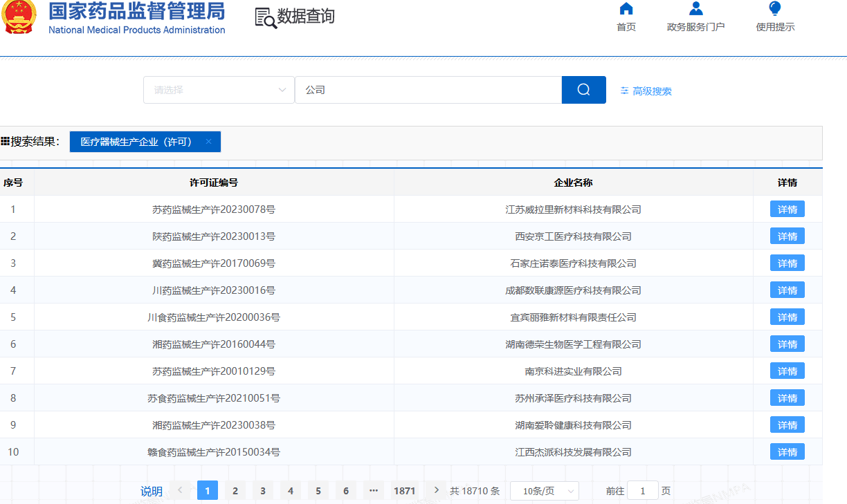Image resolution: width=847 pixels, height=504 pixels.
Task: Click the 说明 explanation link
Action: [x=151, y=491]
